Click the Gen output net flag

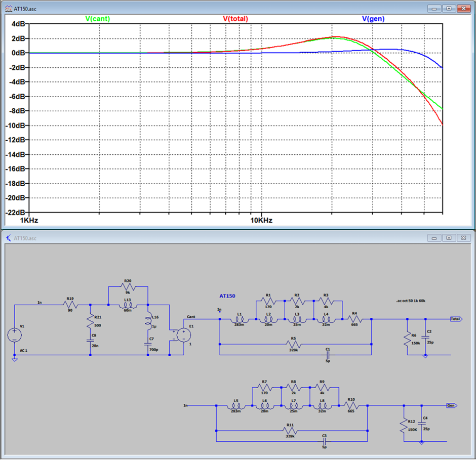[452, 405]
